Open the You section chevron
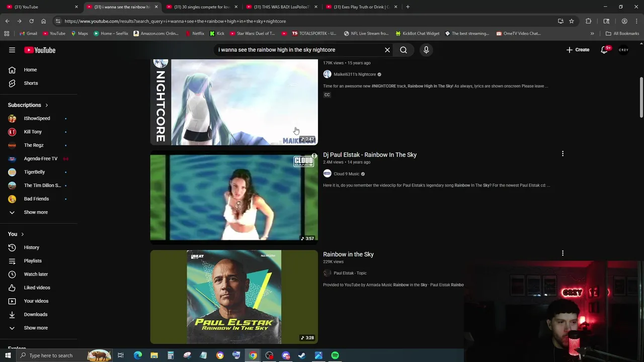The image size is (644, 362). tap(22, 234)
